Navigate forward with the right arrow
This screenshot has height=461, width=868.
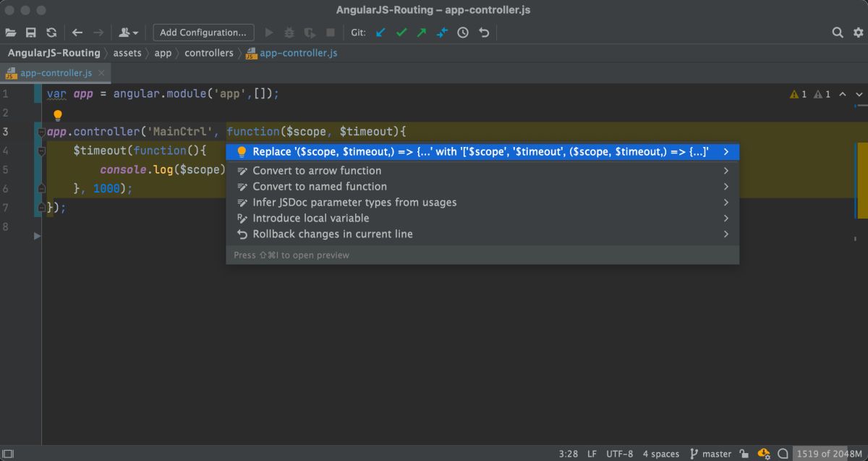pos(98,33)
